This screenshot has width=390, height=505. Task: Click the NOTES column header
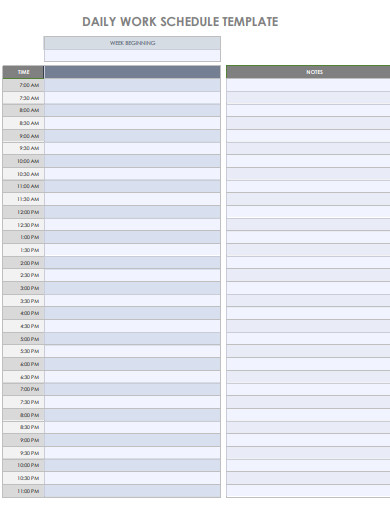(308, 72)
